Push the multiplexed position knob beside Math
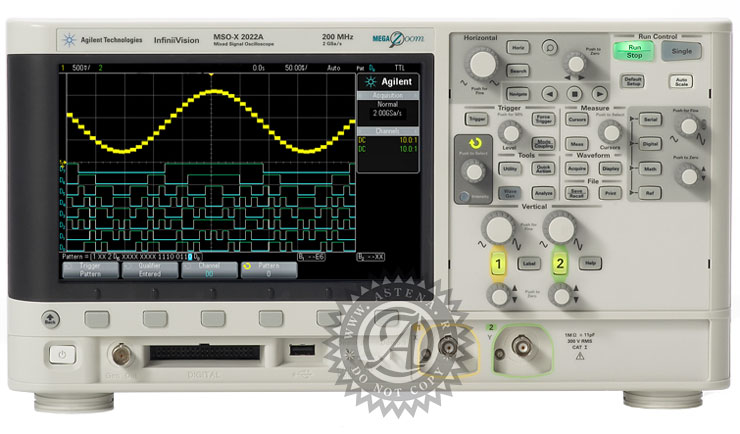Viewport: 740px width, 434px height. click(x=689, y=176)
